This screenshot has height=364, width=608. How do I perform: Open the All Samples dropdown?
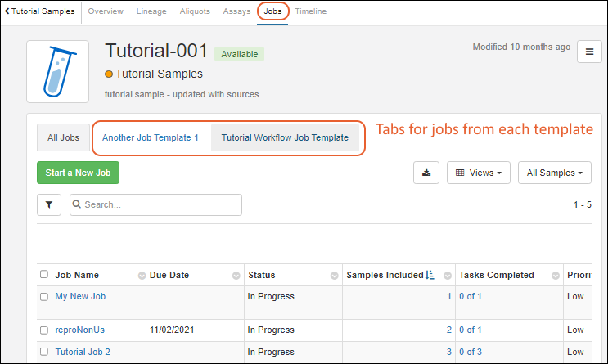tap(554, 173)
